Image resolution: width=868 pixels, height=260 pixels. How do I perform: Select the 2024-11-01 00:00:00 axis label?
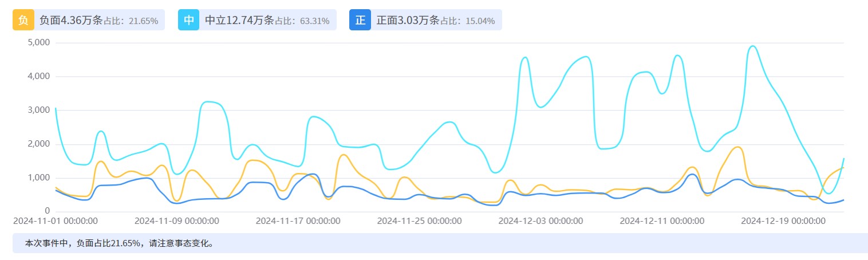tap(56, 220)
